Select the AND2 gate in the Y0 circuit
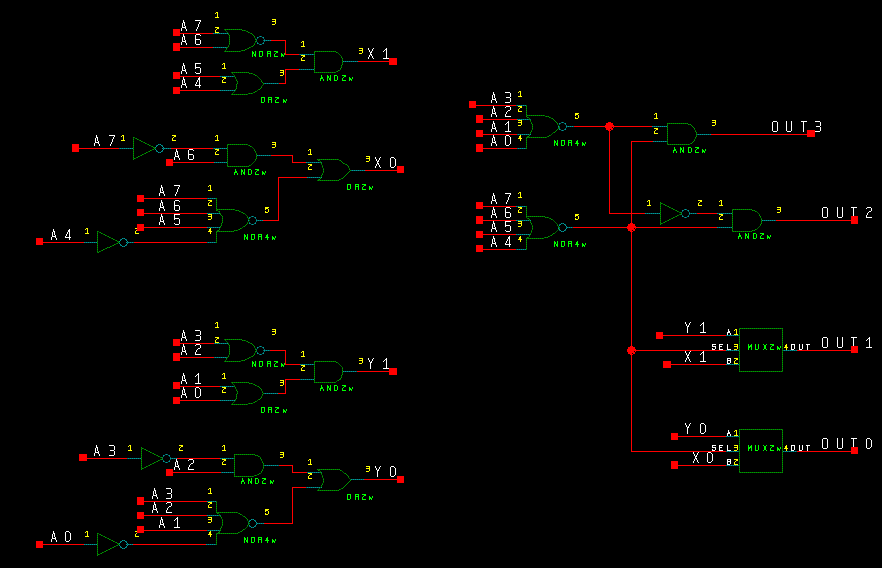Viewport: 882px width, 568px height. pyautogui.click(x=249, y=466)
